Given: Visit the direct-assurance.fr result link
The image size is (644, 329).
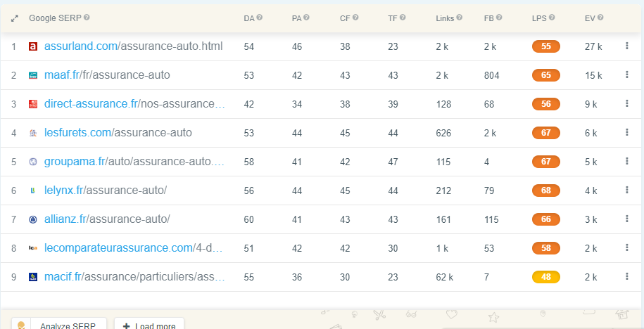Looking at the screenshot, I should click(x=134, y=104).
